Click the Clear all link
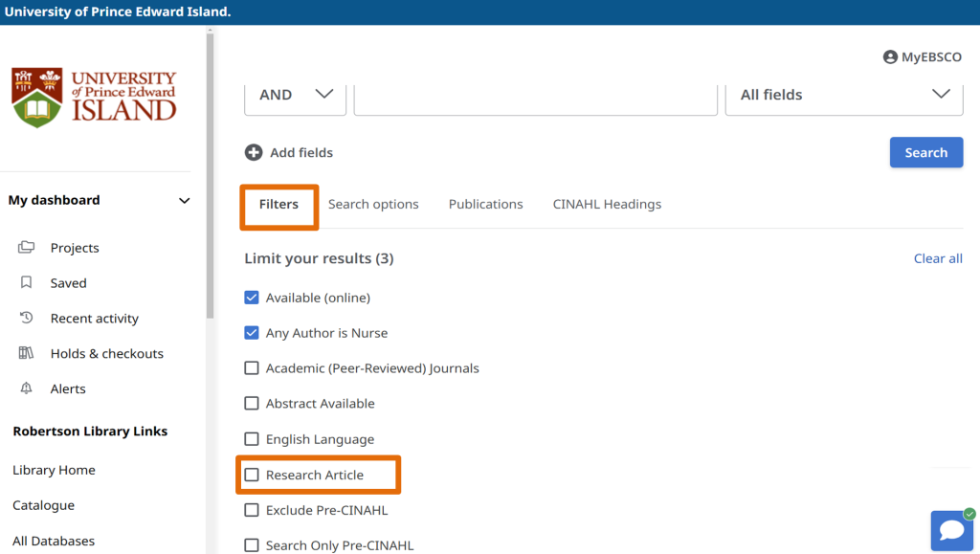This screenshot has width=980, height=554. point(938,258)
